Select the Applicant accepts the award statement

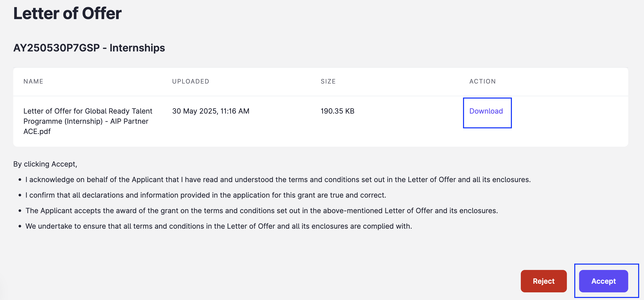pos(262,211)
